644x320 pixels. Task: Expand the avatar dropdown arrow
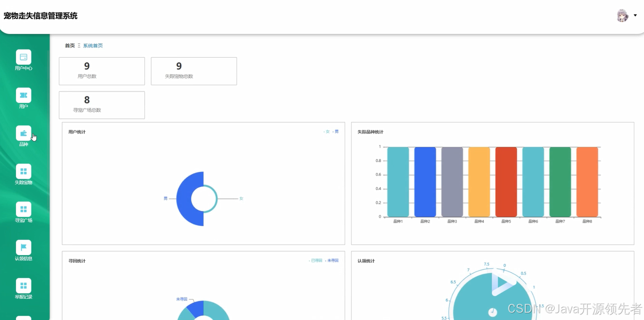click(635, 16)
